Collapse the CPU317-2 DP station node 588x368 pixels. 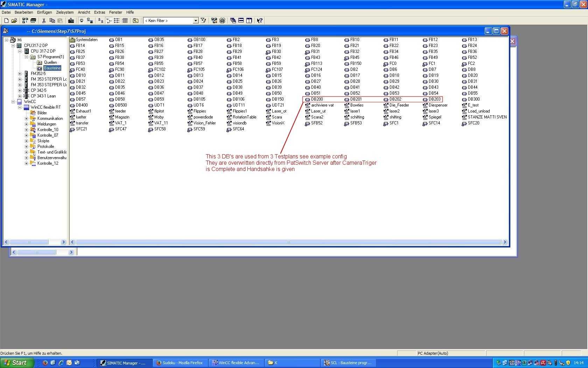click(x=13, y=46)
